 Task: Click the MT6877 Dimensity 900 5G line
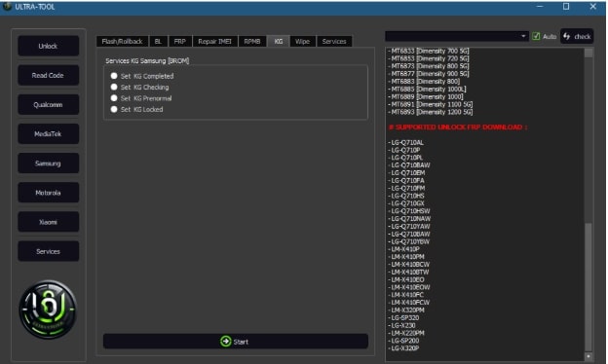[x=429, y=74]
